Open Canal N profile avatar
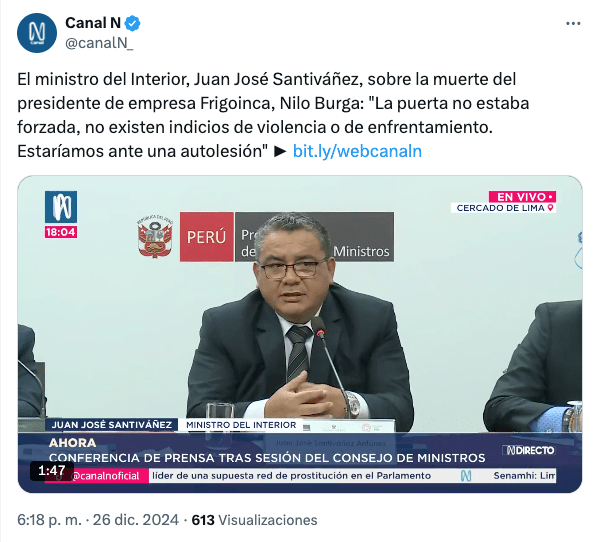This screenshot has height=542, width=597. tap(37, 33)
